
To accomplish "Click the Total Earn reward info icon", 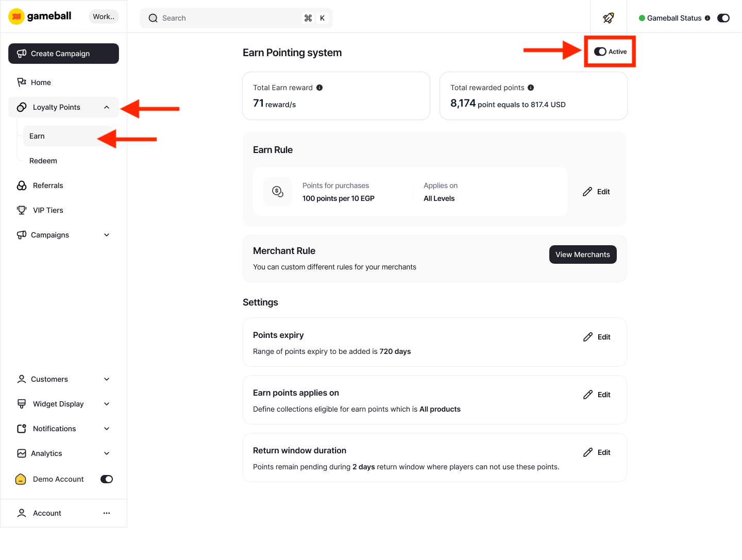I will point(319,88).
